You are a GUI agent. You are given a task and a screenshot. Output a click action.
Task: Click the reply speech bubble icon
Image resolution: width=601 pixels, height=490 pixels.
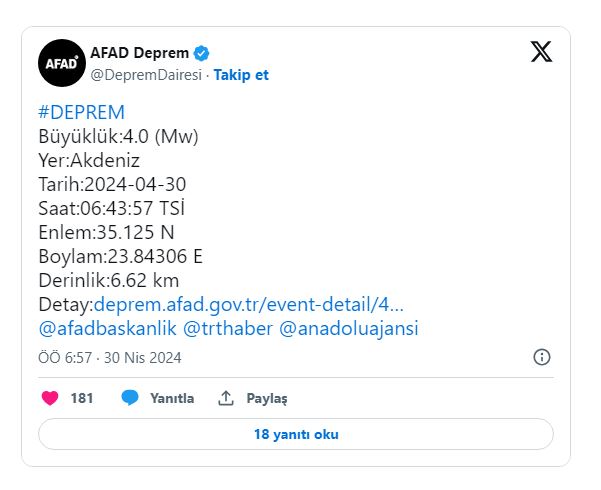(x=130, y=398)
